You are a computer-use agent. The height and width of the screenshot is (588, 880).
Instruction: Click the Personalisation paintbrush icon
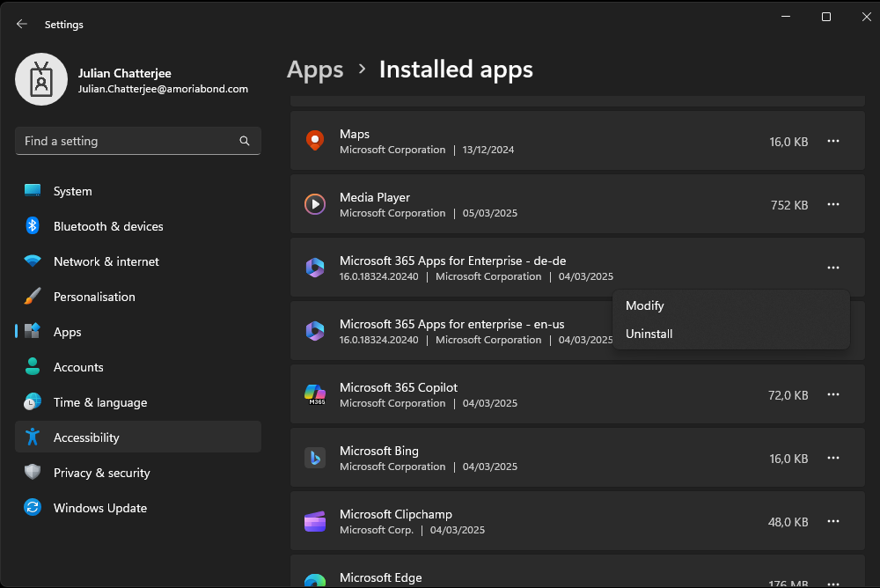pyautogui.click(x=33, y=296)
